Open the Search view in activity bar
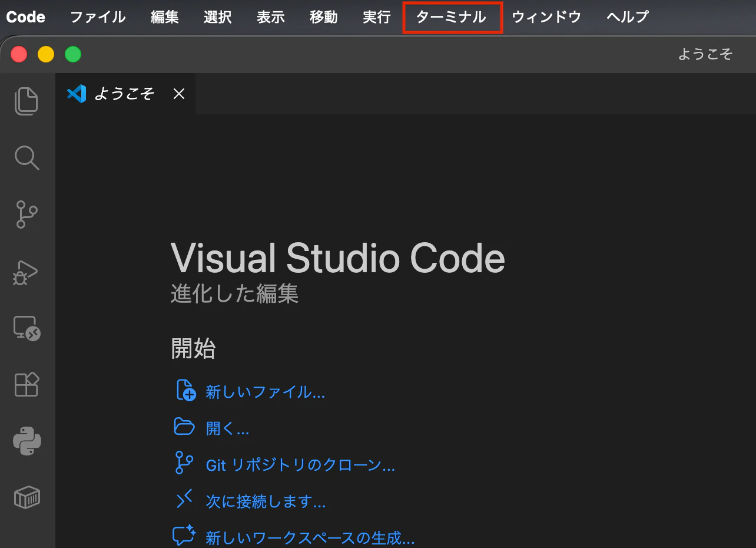The height and width of the screenshot is (548, 756). (x=26, y=158)
